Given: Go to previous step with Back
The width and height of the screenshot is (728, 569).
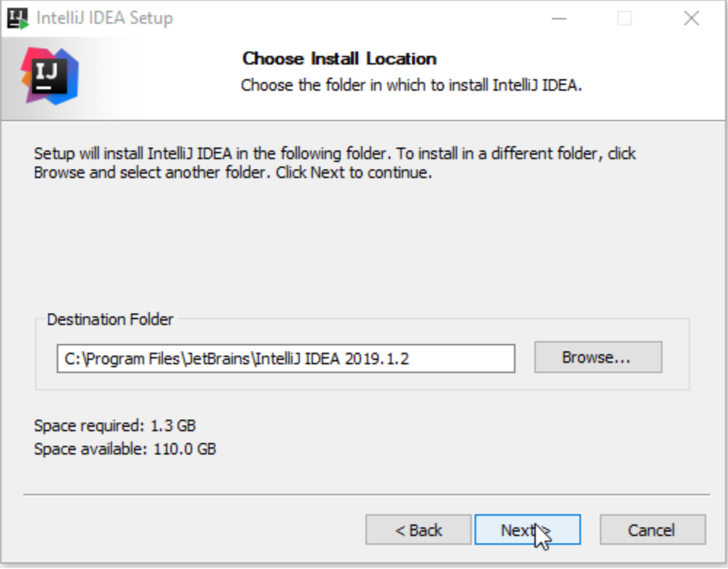Looking at the screenshot, I should pyautogui.click(x=418, y=530).
